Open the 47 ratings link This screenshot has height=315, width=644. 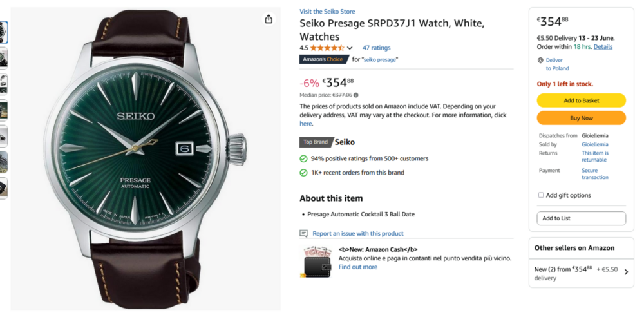(376, 48)
